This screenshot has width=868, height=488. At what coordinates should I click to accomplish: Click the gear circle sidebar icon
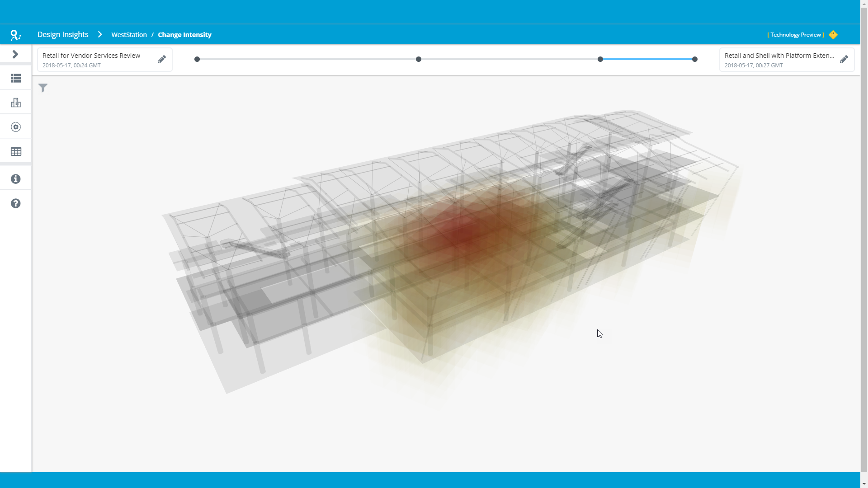pyautogui.click(x=16, y=127)
